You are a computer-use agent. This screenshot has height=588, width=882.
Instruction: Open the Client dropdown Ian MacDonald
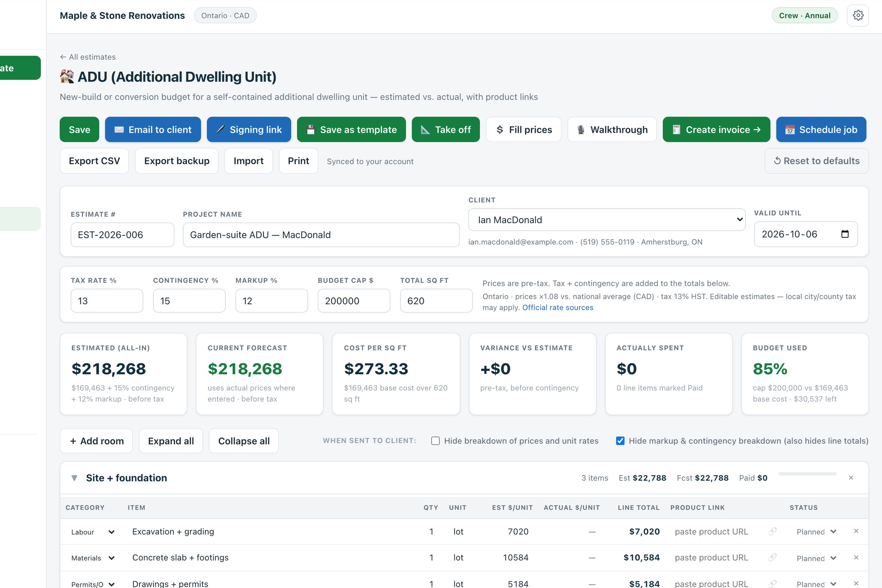(606, 220)
